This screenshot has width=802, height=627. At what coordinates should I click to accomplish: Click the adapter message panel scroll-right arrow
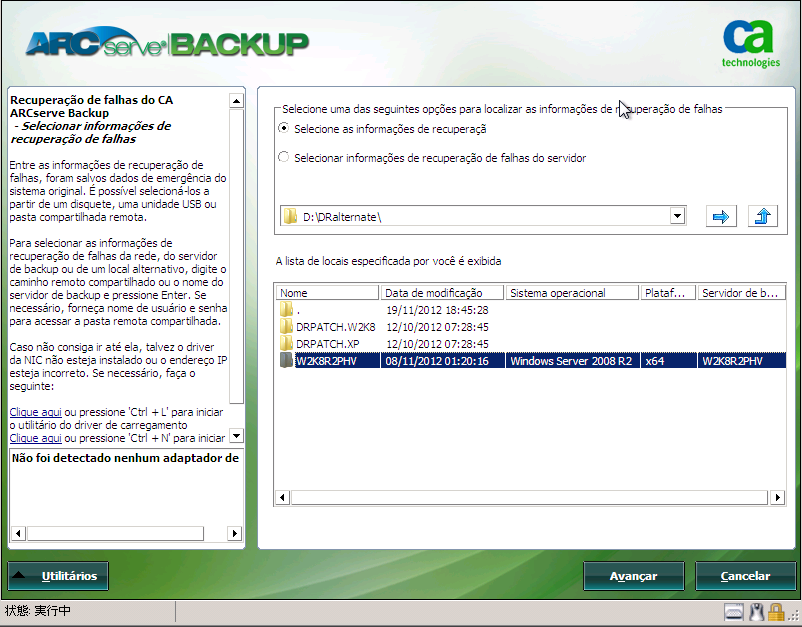pyautogui.click(x=234, y=533)
